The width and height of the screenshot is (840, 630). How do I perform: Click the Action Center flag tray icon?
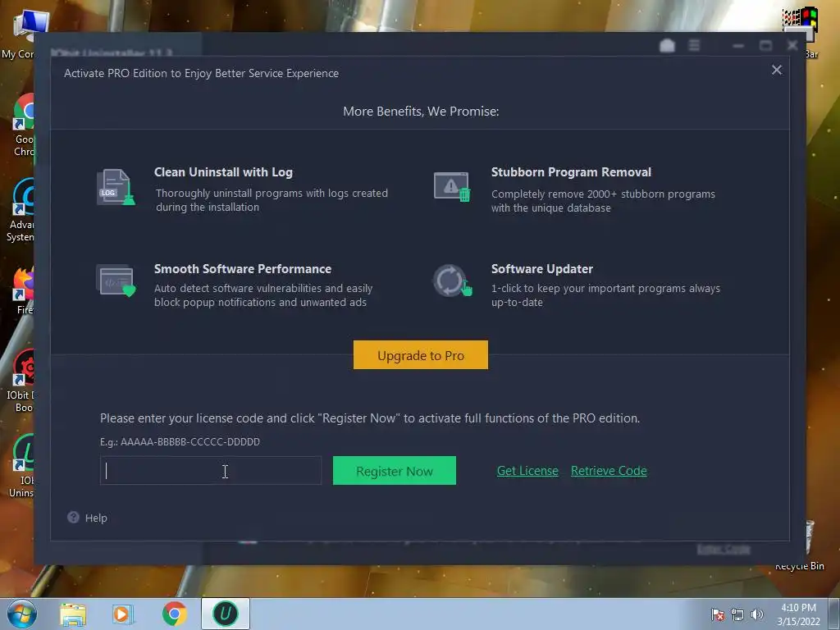pos(717,614)
